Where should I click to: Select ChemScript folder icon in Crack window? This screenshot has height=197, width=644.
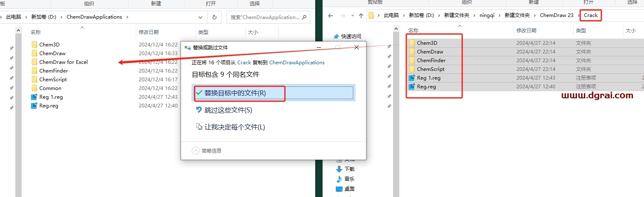pyautogui.click(x=412, y=69)
